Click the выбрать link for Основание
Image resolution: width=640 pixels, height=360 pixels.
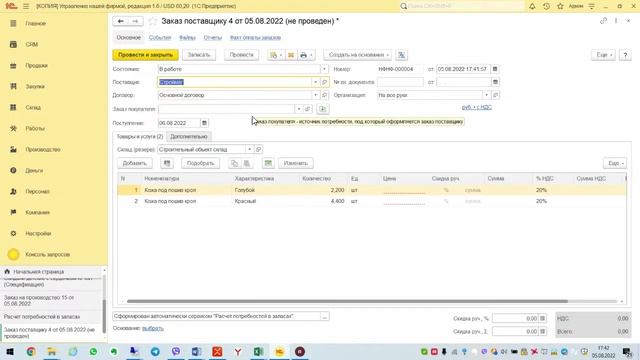153,328
